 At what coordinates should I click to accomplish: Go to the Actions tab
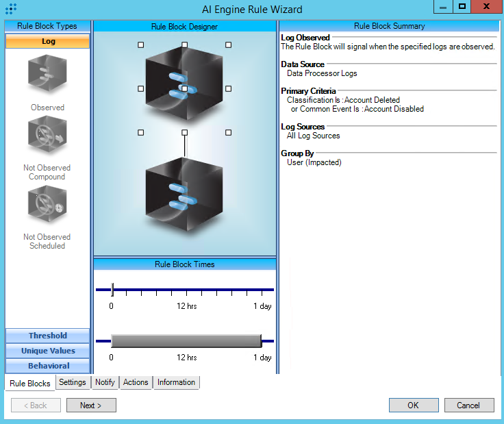pos(136,382)
